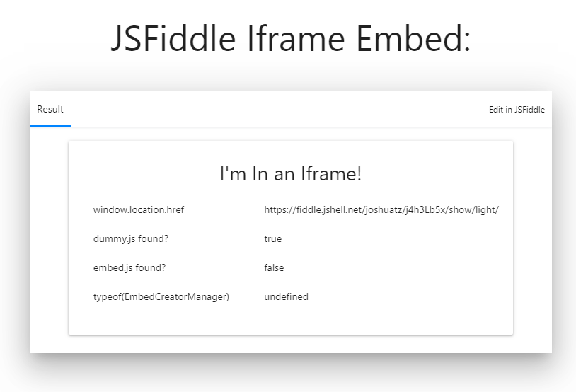Select the window.location.href label

[139, 210]
